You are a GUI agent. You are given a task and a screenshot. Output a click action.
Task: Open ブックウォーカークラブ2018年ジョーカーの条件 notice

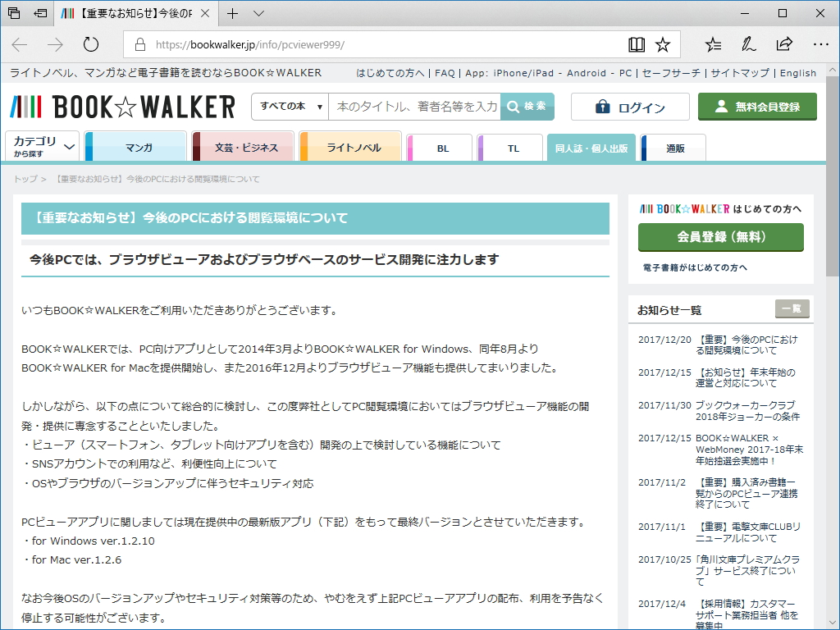tap(747, 410)
